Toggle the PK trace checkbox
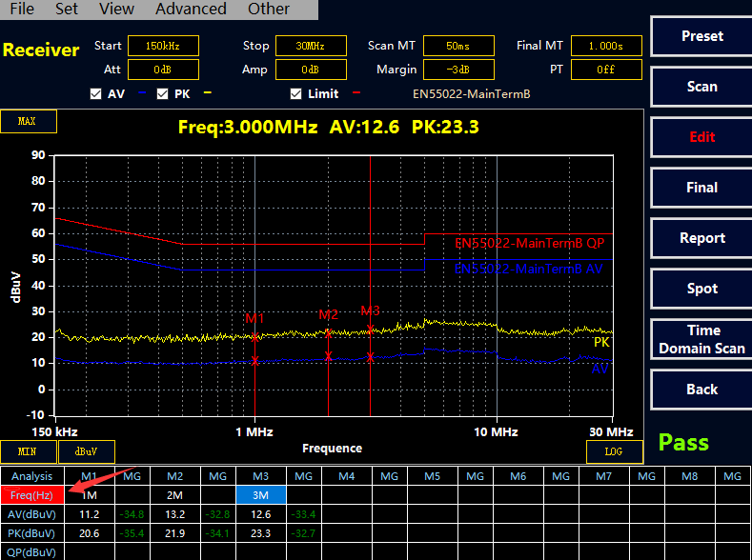The height and width of the screenshot is (560, 752). pyautogui.click(x=162, y=94)
